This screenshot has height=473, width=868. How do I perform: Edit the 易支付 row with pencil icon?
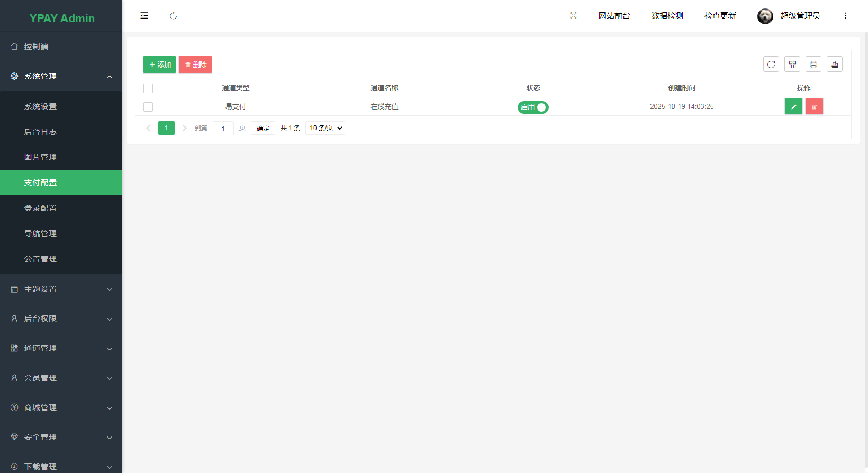click(x=793, y=107)
